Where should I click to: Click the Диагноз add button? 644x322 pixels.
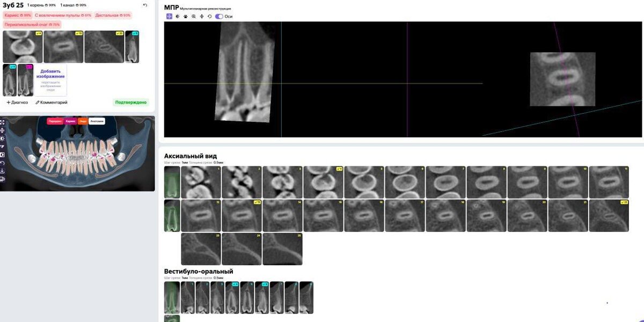coord(17,102)
